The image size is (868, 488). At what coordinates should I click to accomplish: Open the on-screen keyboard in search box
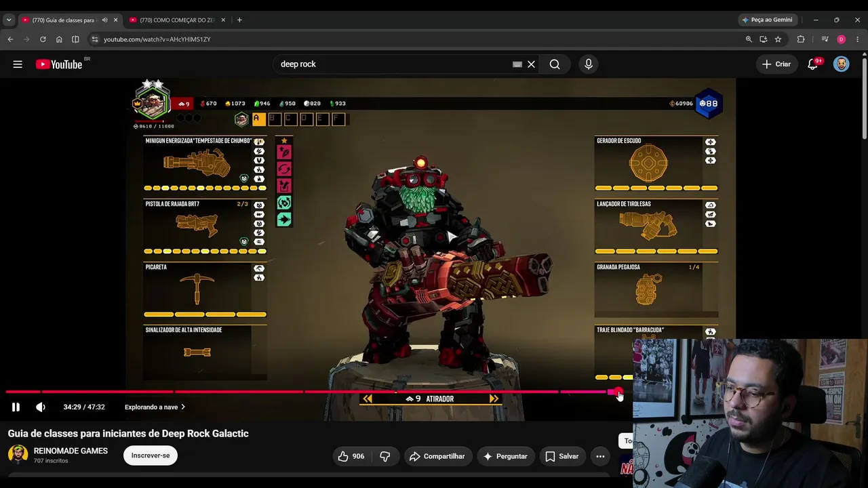[x=517, y=64]
